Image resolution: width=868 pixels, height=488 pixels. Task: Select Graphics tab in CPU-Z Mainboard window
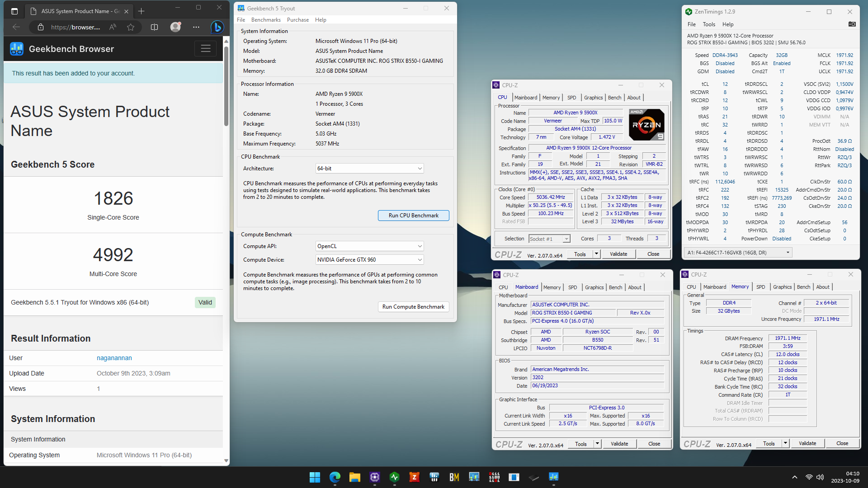click(594, 287)
